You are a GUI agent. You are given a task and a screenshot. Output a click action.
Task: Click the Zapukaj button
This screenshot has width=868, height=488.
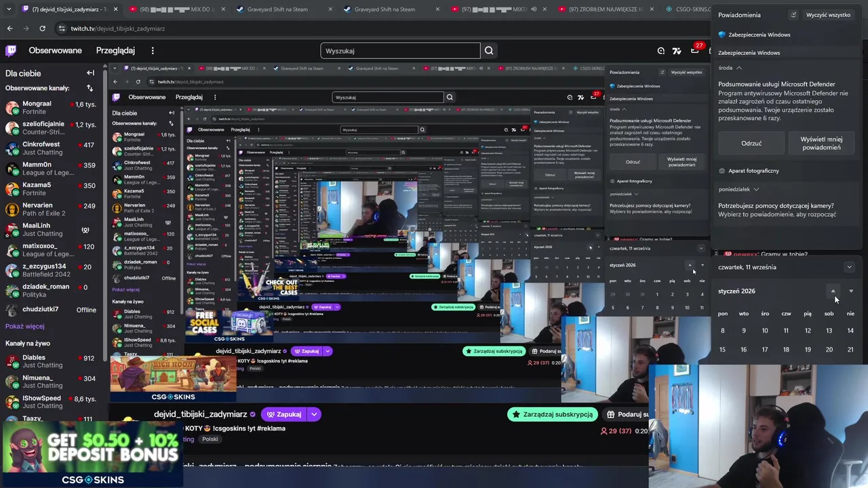point(283,414)
